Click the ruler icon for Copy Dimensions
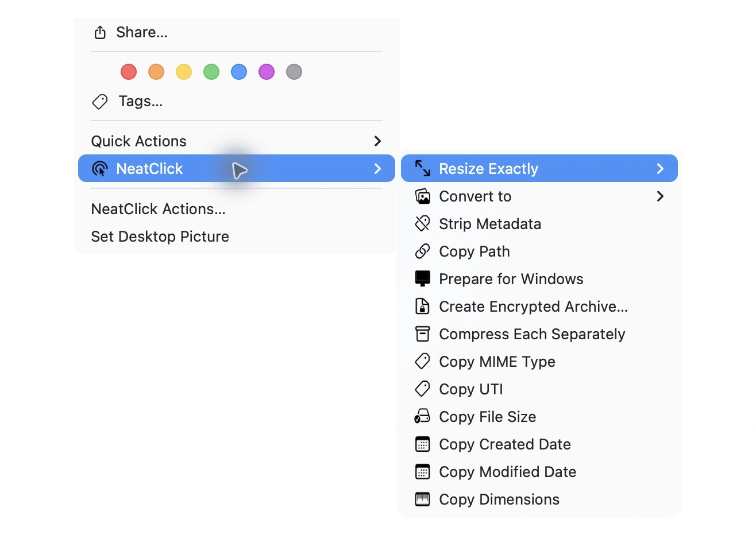This screenshot has height=539, width=756. [x=423, y=499]
